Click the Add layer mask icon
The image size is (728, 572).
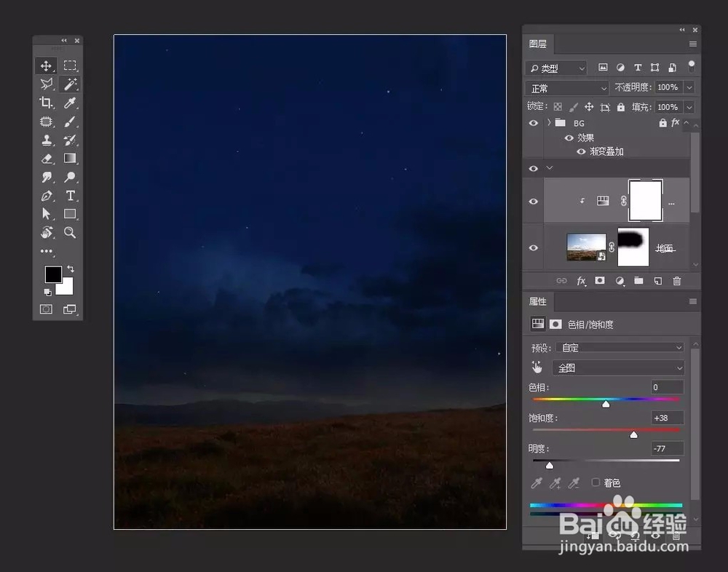click(601, 280)
